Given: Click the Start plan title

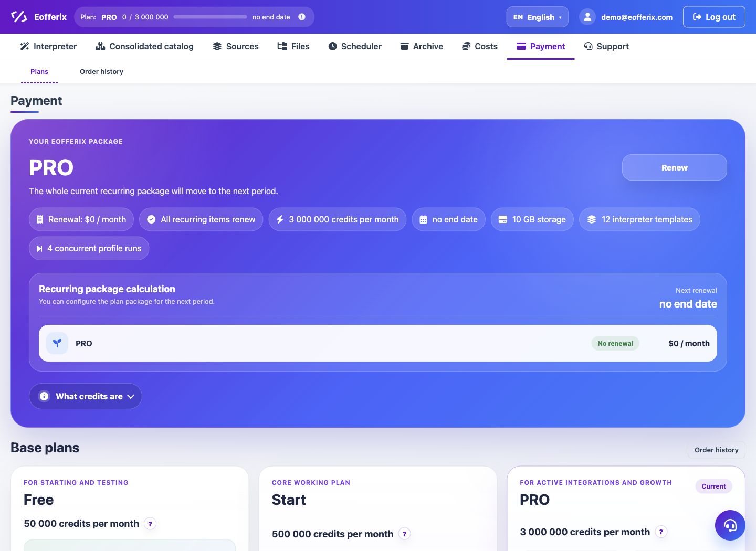Looking at the screenshot, I should point(289,500).
